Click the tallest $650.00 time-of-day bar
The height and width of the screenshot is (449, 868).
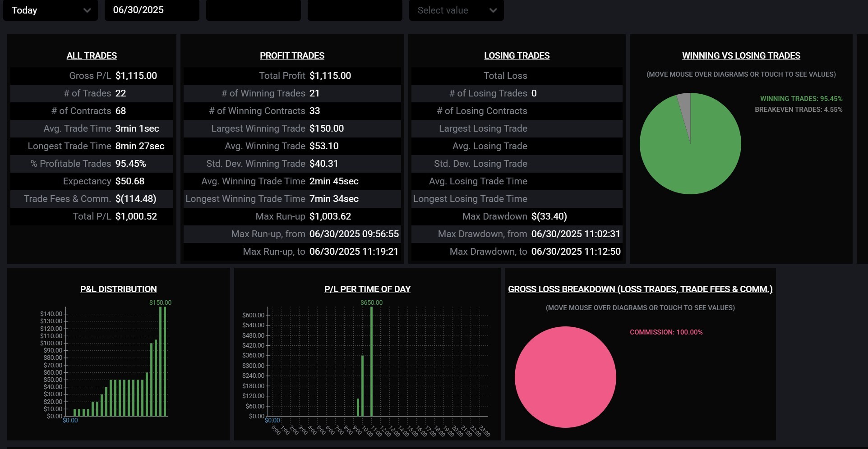click(371, 361)
